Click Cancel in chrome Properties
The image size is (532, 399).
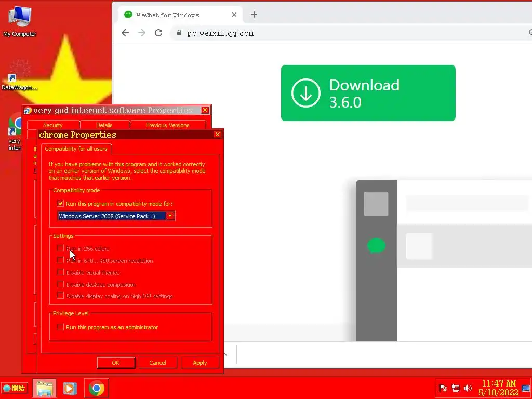point(158,363)
